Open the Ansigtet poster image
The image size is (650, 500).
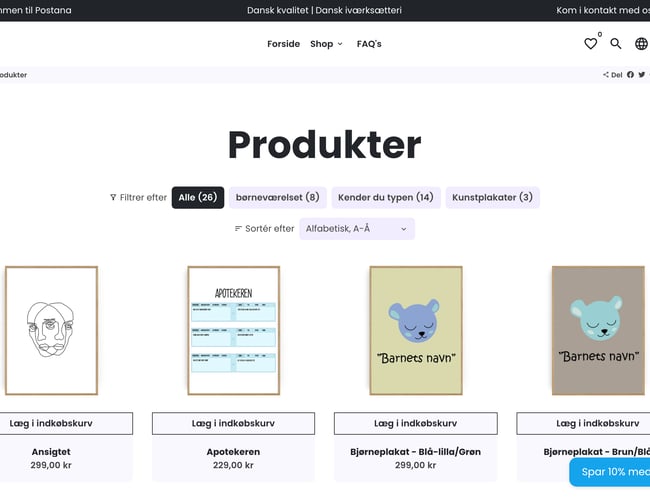point(51,330)
